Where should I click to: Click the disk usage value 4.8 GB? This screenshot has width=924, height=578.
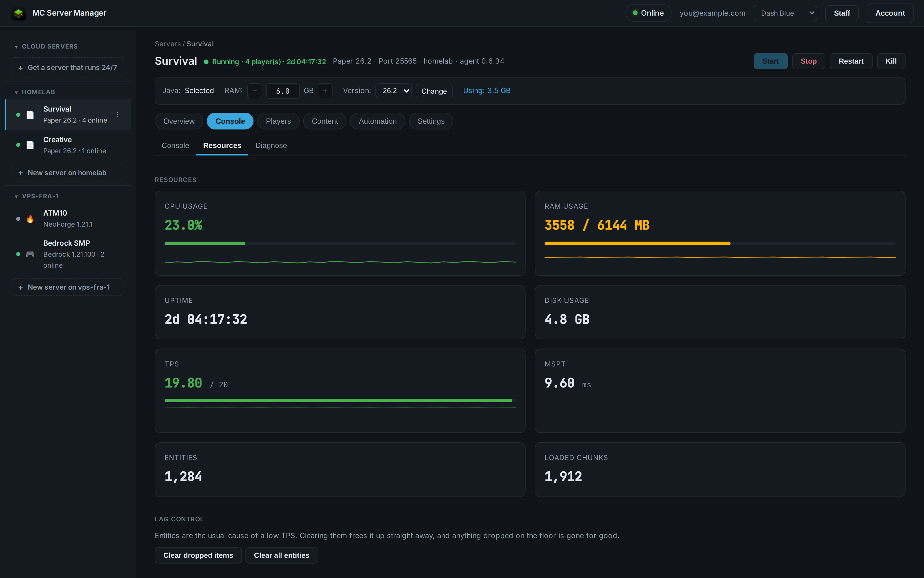567,320
